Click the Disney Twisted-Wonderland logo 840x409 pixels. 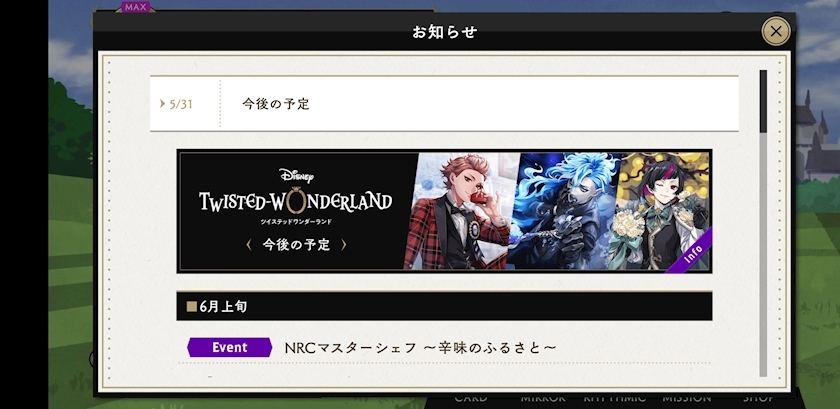[x=296, y=193]
